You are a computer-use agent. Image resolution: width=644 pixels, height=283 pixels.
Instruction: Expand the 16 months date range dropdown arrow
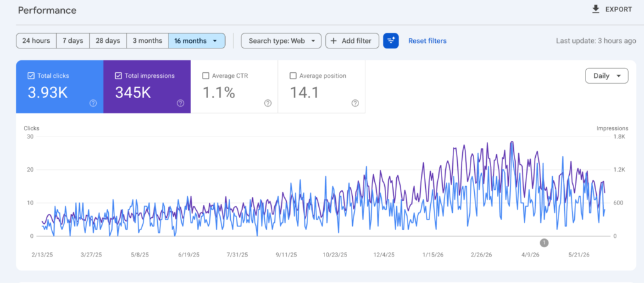[215, 41]
